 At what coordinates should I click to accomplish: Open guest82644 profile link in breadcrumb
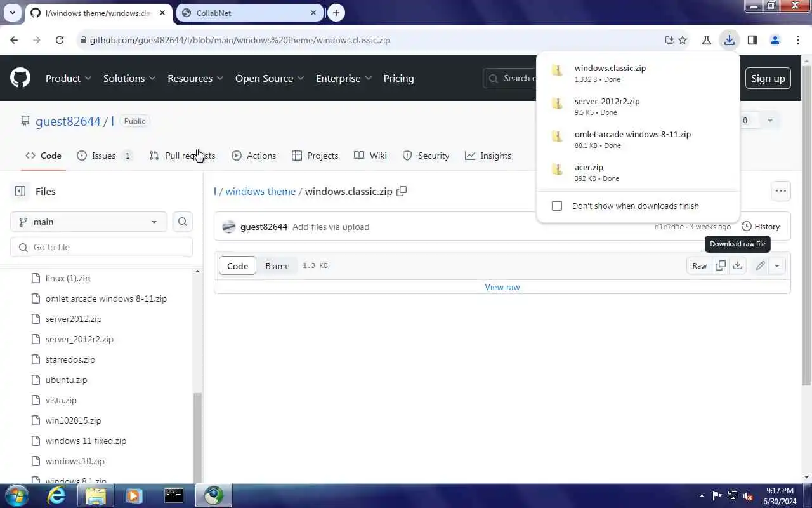[68, 121]
